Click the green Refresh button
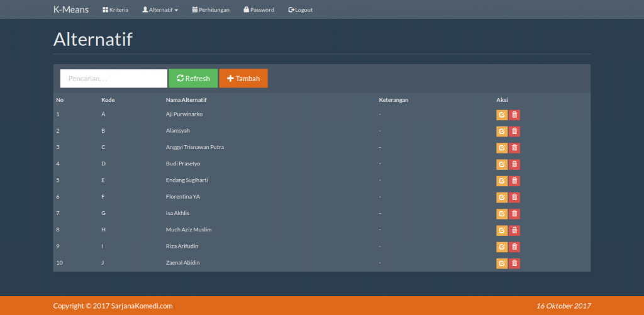This screenshot has height=315, width=644. point(193,79)
